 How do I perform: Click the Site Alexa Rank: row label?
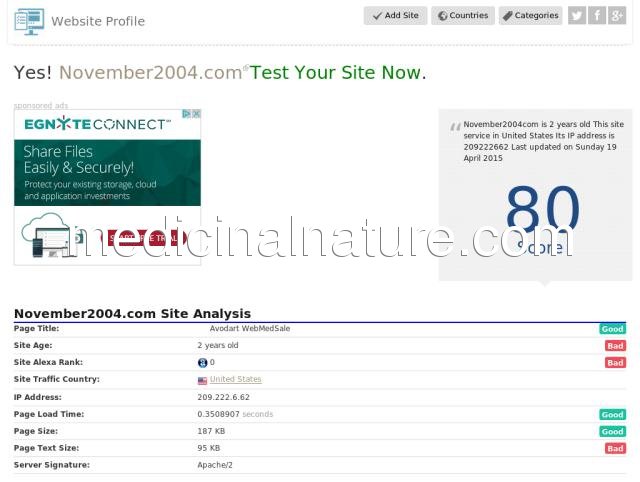48,362
